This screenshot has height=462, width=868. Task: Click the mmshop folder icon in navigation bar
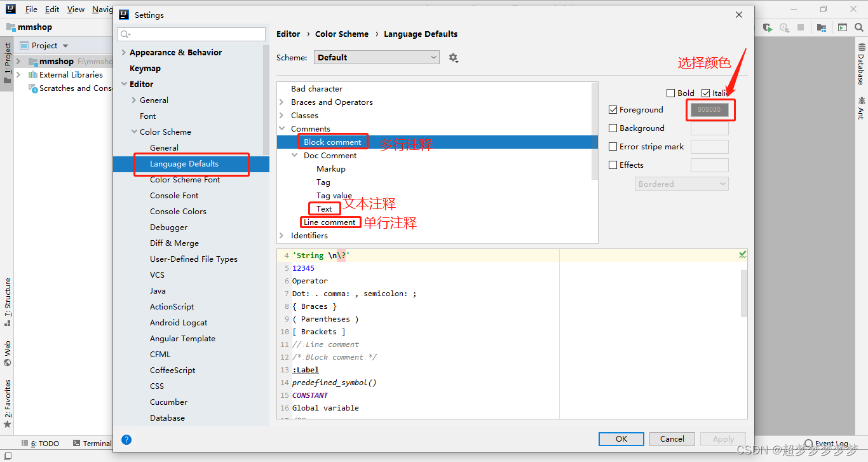(11, 27)
